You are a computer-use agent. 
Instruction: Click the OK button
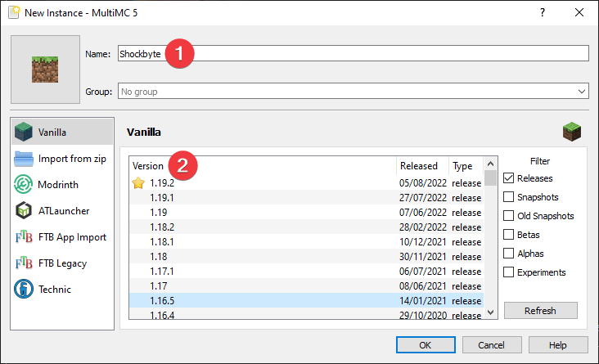[426, 345]
